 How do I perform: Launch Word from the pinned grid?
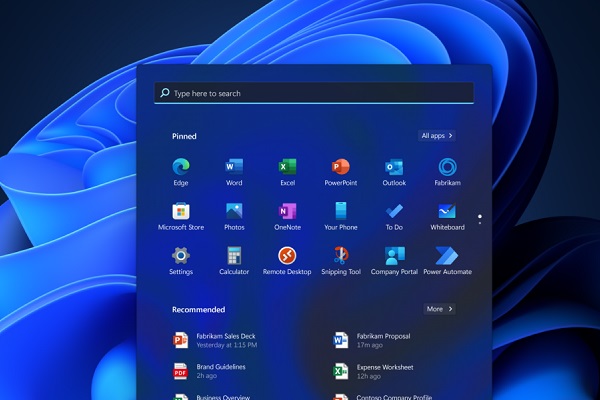(234, 172)
